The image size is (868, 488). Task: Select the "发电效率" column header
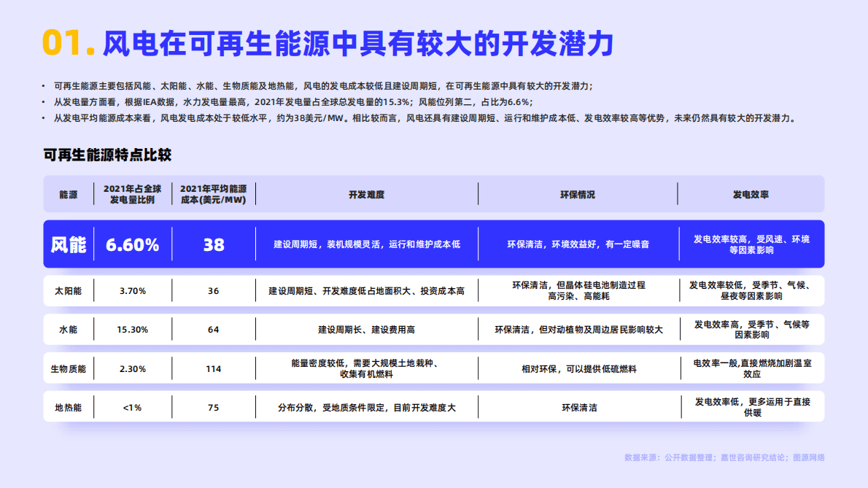(x=753, y=194)
